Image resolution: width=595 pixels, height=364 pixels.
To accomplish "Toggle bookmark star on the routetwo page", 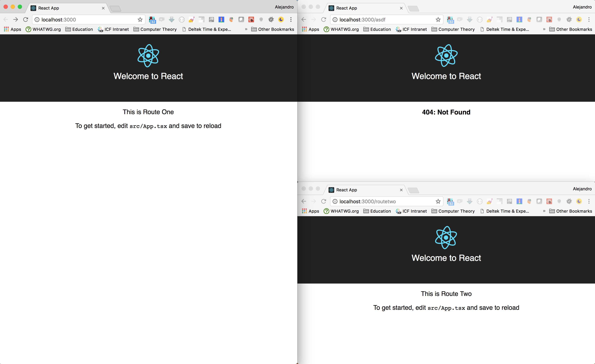I will [x=438, y=201].
